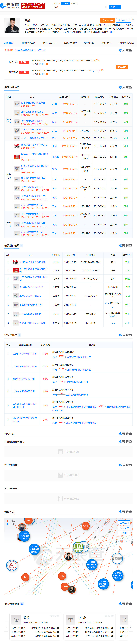137x644 pixels.
Task: Clear the search box using the X icon
Action: 106,7
